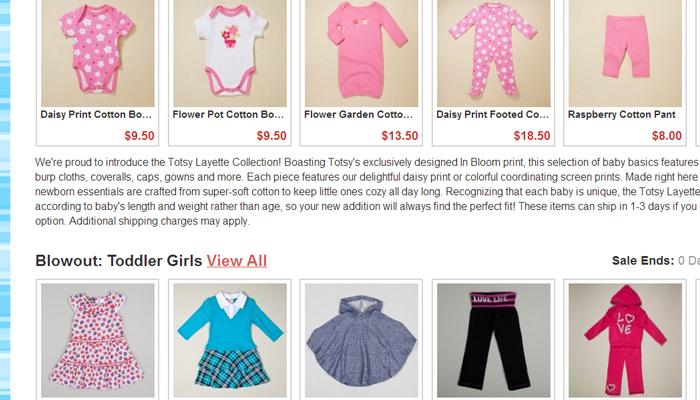Click the View All link for Toddler Girls
This screenshot has height=400, width=700.
[x=237, y=261]
